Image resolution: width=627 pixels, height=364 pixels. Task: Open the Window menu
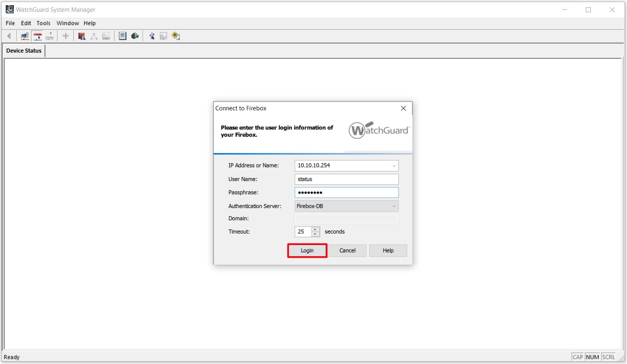(x=68, y=23)
